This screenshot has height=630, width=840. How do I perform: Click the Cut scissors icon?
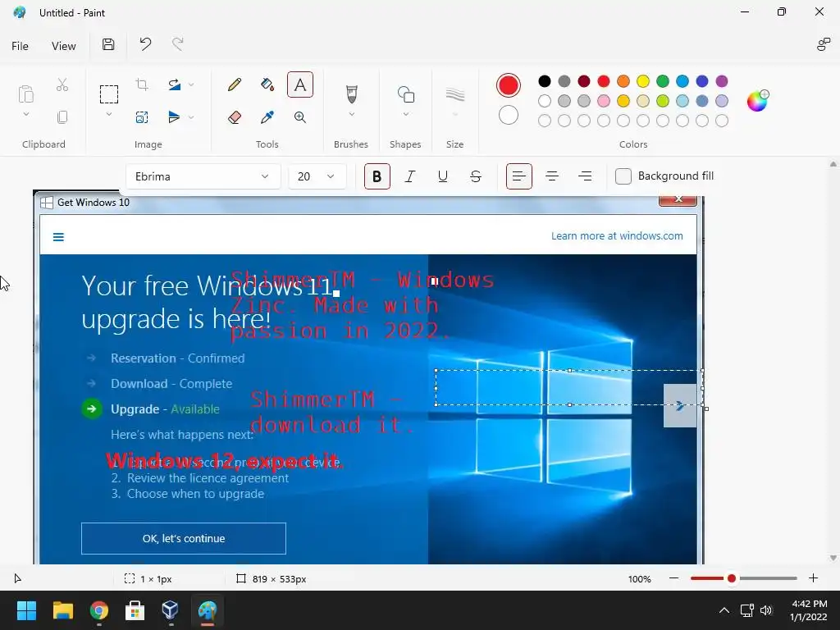coord(62,84)
